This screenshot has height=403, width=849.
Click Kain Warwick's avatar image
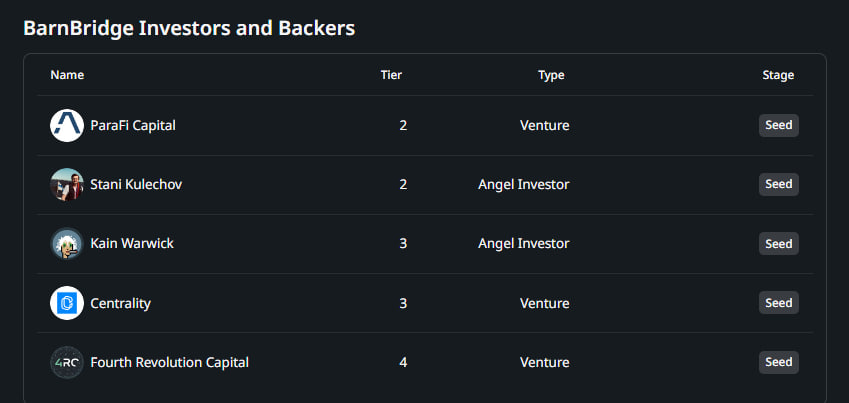[x=67, y=244]
